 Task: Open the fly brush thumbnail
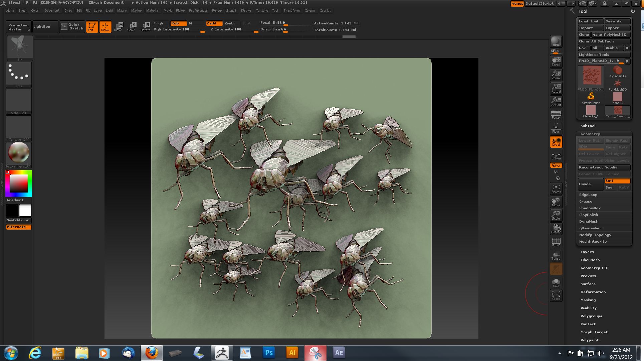(x=20, y=48)
